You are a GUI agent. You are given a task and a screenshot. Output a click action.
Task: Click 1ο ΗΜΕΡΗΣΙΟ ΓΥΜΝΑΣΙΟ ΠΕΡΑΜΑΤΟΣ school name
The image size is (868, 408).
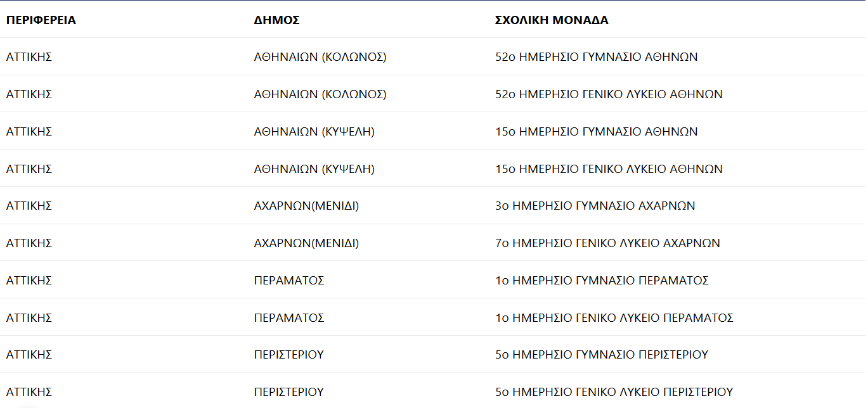(x=602, y=281)
